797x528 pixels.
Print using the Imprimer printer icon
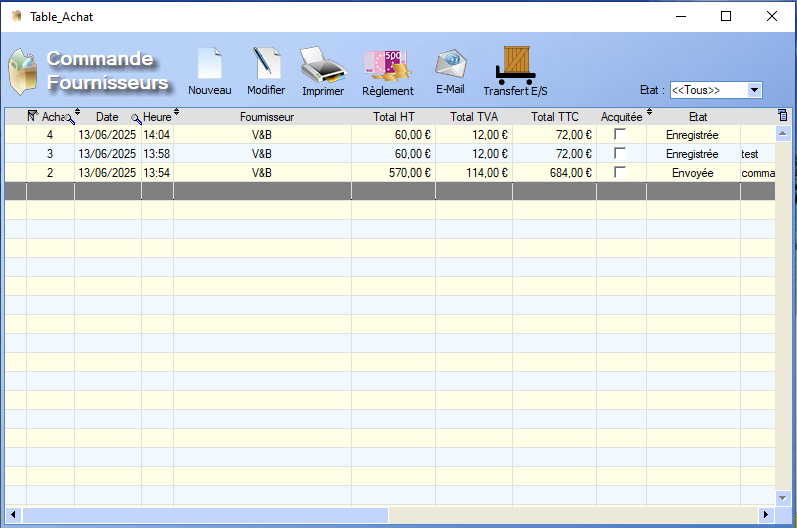click(323, 65)
